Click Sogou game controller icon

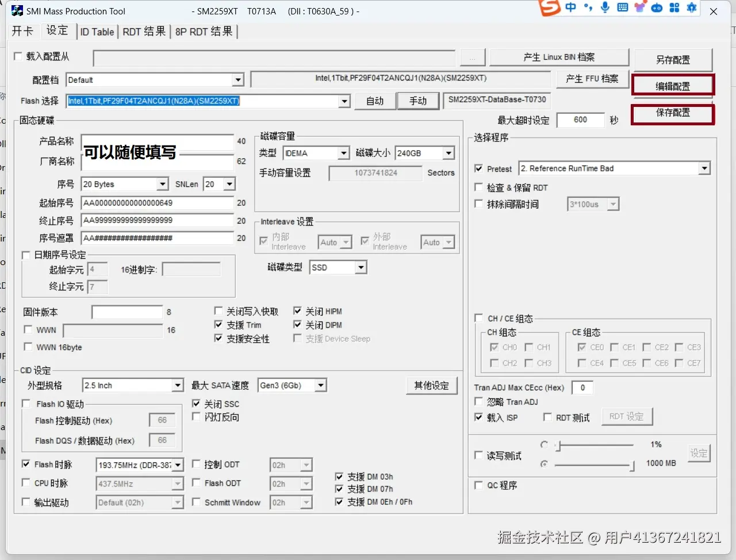point(657,7)
